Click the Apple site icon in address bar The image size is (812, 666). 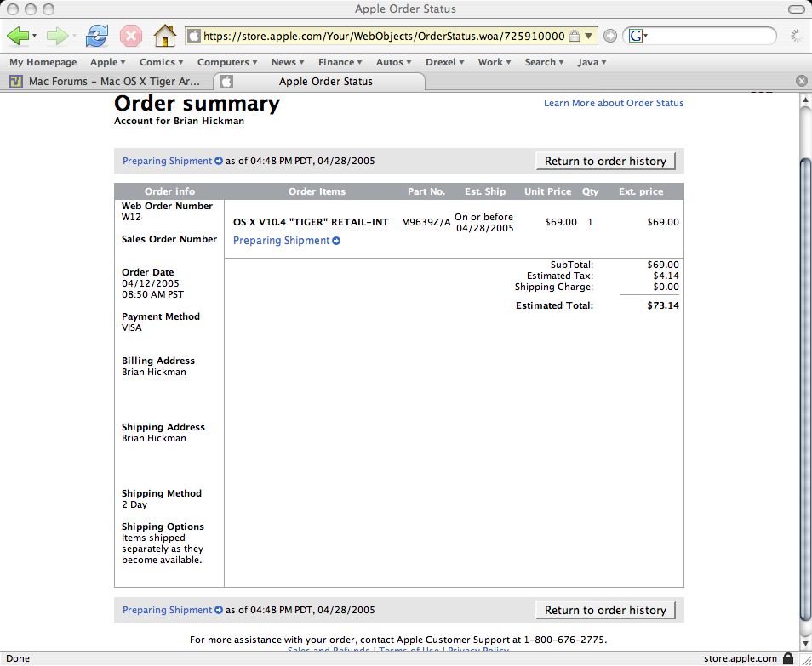point(194,37)
